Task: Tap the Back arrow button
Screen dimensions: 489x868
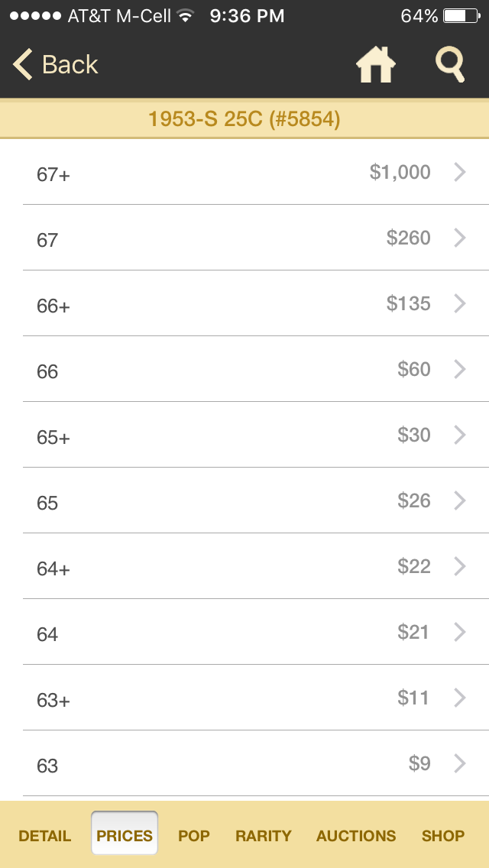Action: (55, 65)
